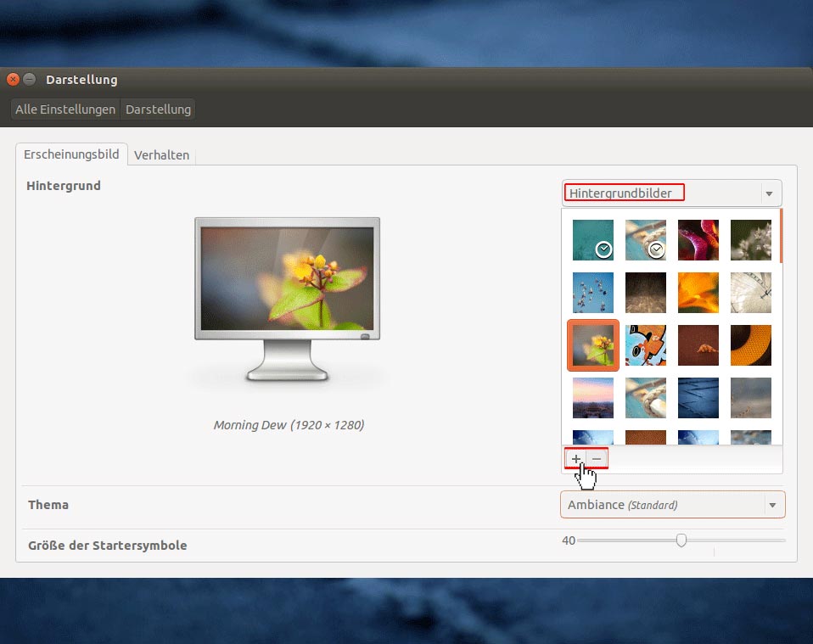
Task: Select the rope wallpaper without a clock badge
Action: [x=646, y=398]
